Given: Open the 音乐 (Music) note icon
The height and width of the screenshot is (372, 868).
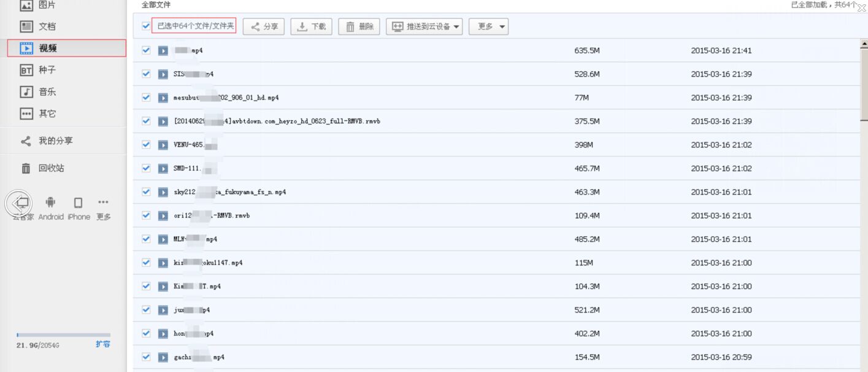Looking at the screenshot, I should click(x=26, y=92).
